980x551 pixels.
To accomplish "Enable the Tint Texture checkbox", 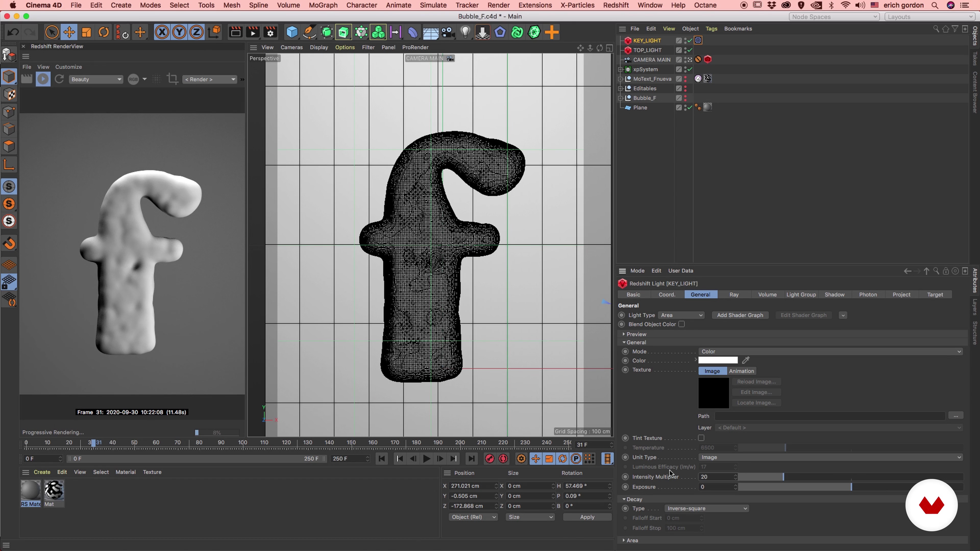I will click(701, 438).
